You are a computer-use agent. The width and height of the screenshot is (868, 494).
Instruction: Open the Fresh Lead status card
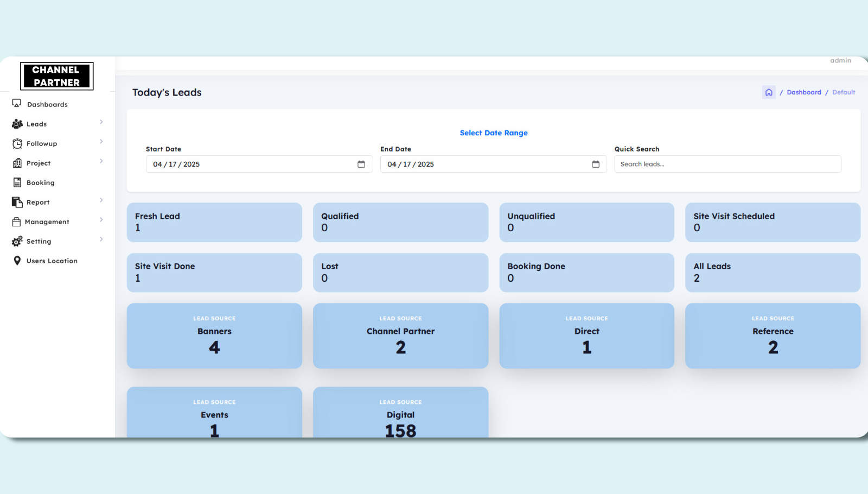[x=214, y=222]
